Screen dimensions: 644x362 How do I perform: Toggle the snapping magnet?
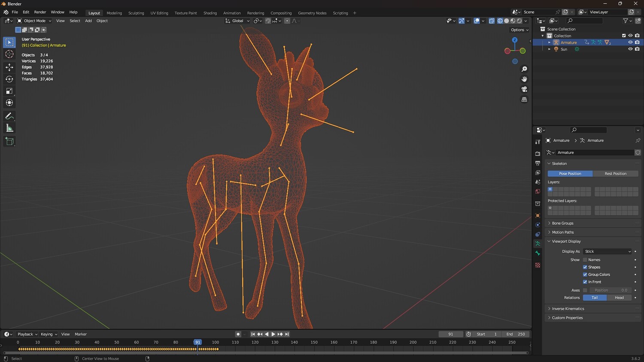click(x=268, y=21)
